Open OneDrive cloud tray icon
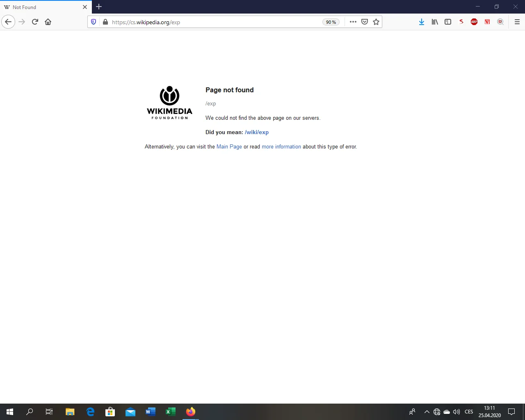This screenshot has height=420, width=525. (447, 412)
